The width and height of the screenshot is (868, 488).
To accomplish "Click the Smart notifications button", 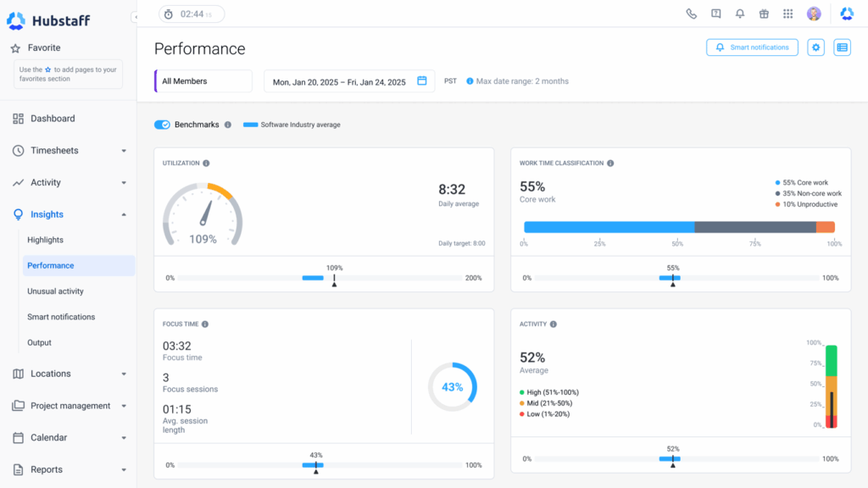I will tap(752, 47).
